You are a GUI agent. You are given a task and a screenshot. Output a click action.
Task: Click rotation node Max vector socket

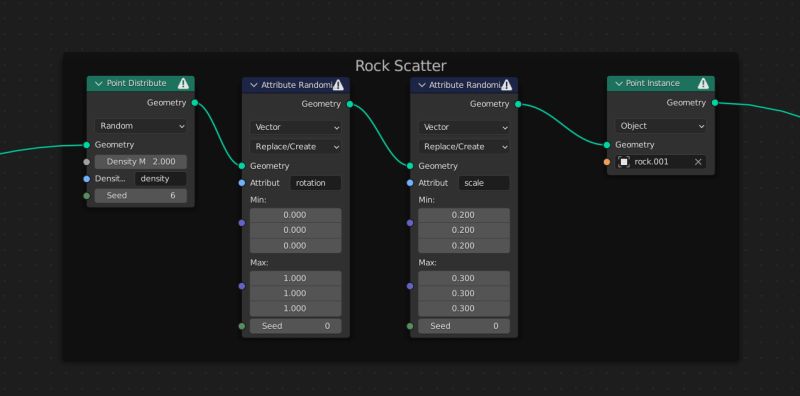242,286
